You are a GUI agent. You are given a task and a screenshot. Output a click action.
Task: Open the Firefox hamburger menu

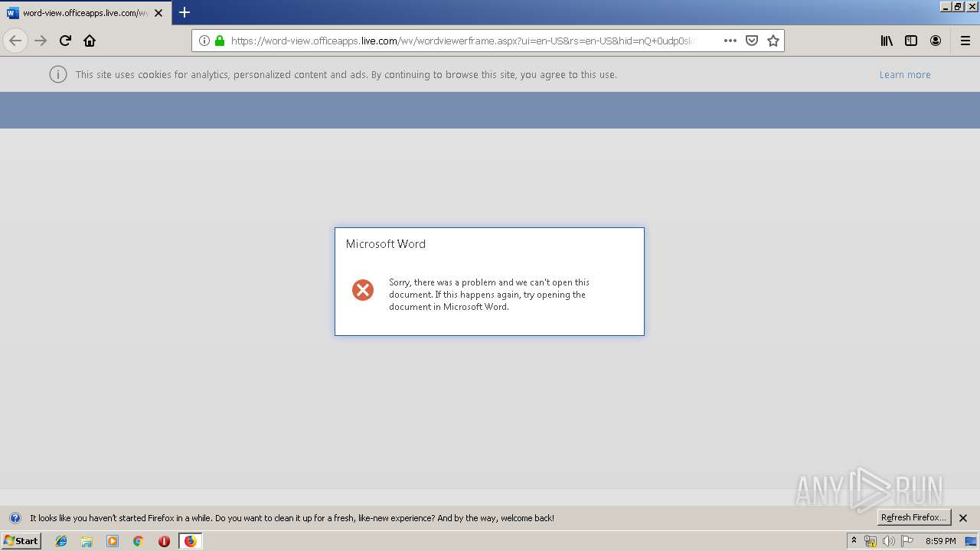pos(965,41)
